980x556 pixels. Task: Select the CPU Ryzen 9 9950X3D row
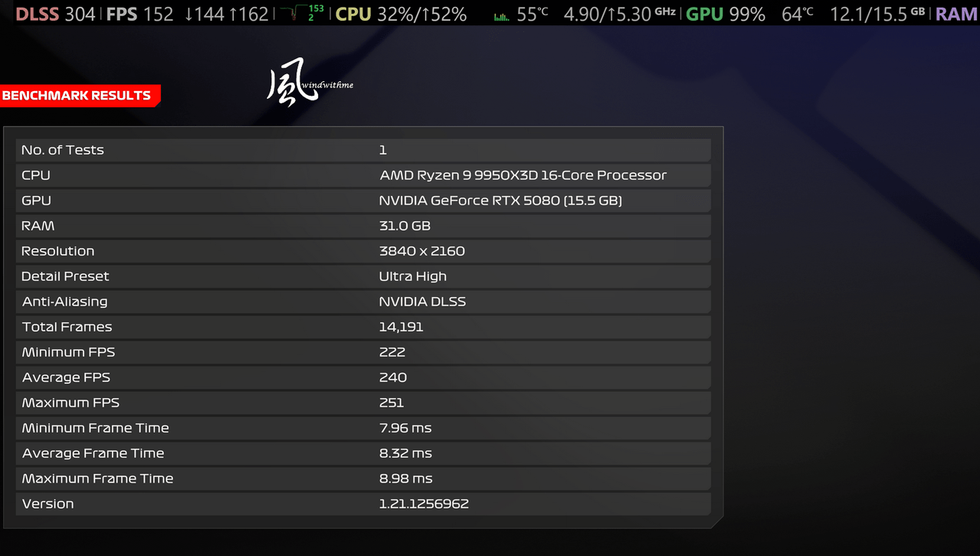click(363, 175)
